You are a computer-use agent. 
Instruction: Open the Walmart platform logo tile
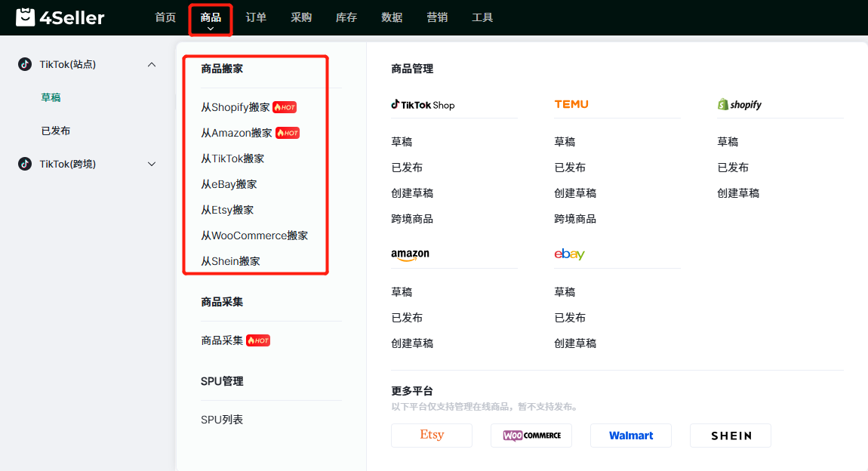[x=631, y=436]
